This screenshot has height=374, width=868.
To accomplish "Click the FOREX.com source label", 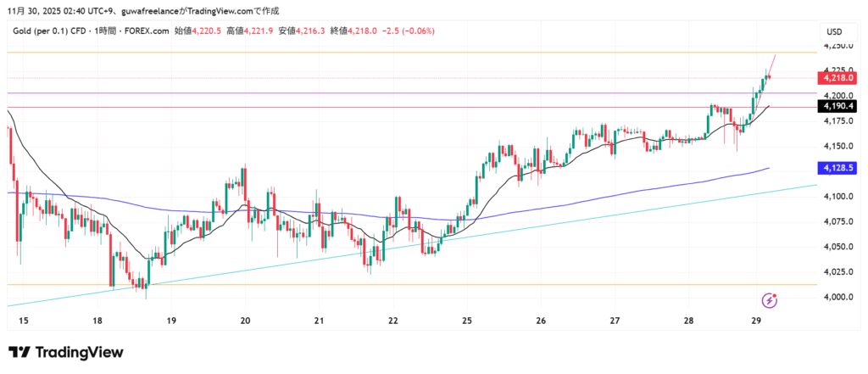I will pyautogui.click(x=147, y=31).
